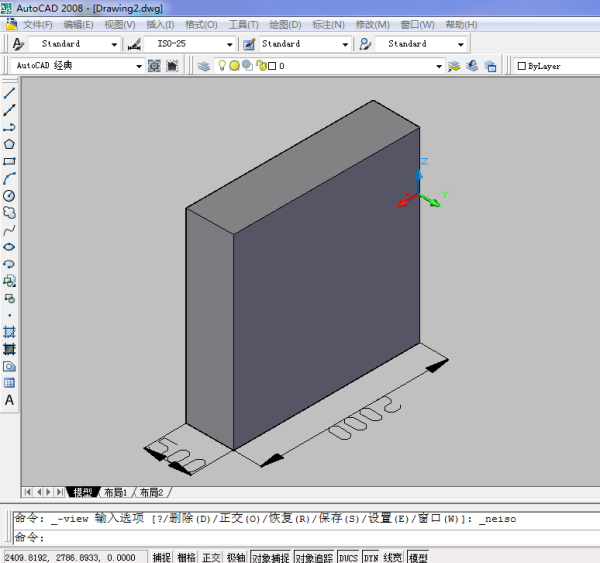This screenshot has width=600, height=563.
Task: Select the Multiline Text tool
Action: click(x=9, y=400)
